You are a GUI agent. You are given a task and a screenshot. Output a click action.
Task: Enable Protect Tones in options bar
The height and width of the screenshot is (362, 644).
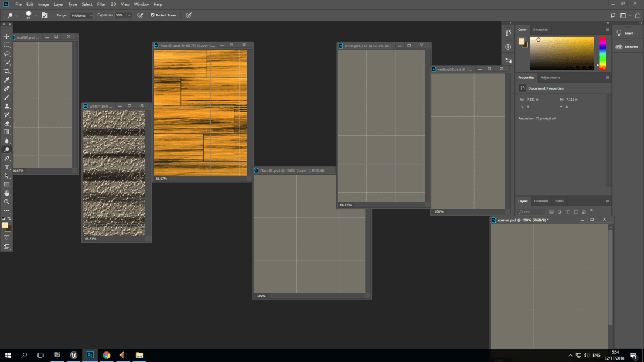click(x=152, y=15)
